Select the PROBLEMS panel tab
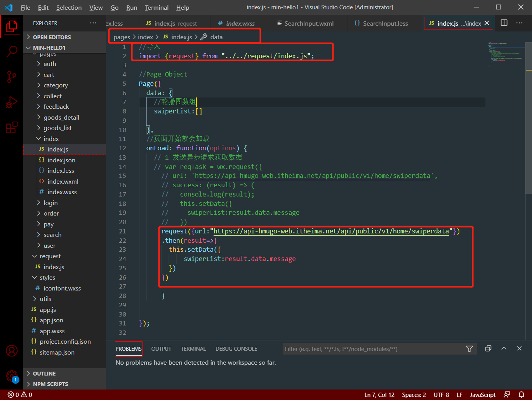The height and width of the screenshot is (400, 532). pos(129,349)
